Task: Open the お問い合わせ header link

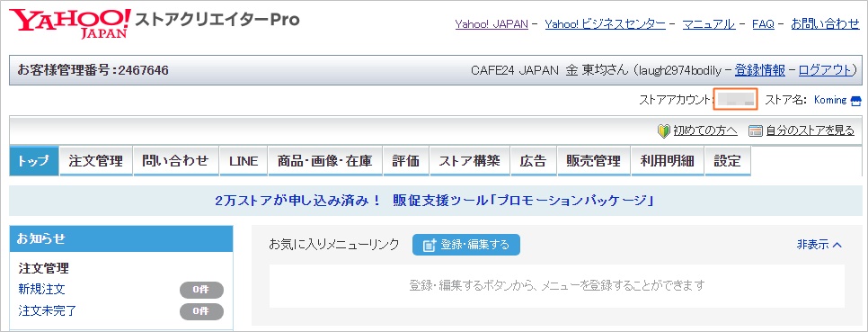Action: point(825,24)
